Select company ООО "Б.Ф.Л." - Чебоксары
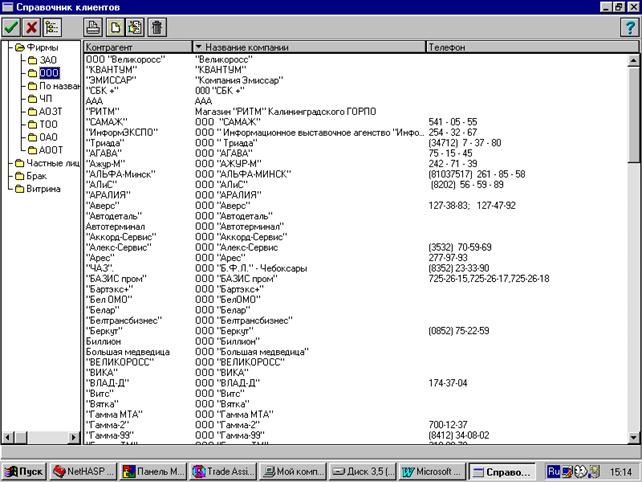 point(251,268)
